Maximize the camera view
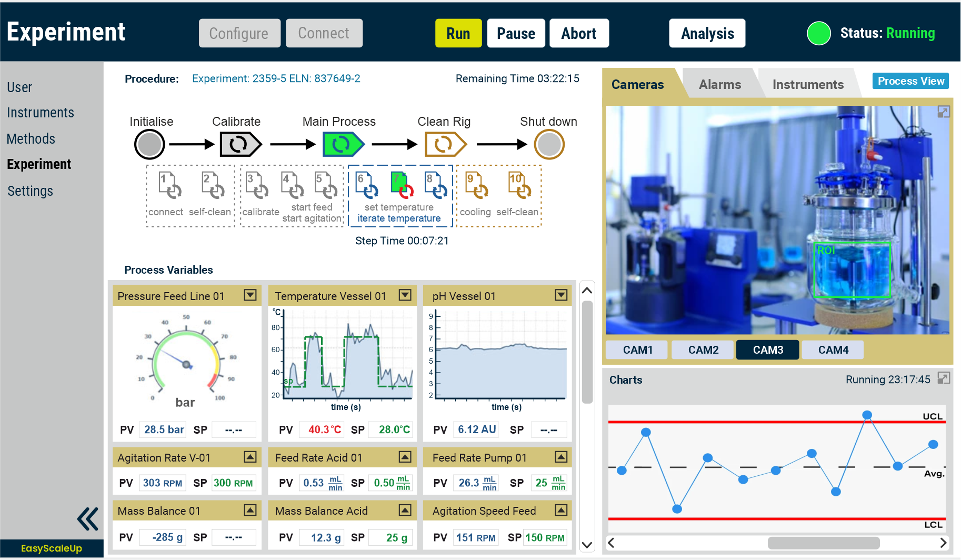 [x=943, y=112]
